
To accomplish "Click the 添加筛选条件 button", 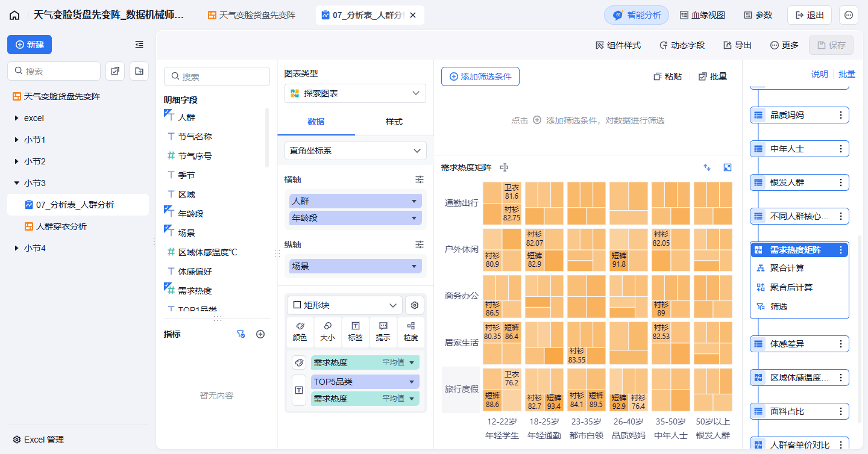I will pos(480,76).
